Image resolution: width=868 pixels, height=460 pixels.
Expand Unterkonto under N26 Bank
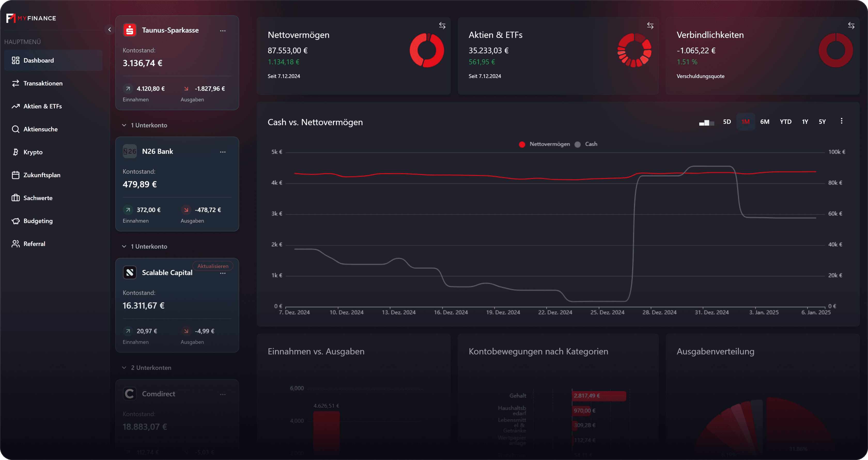145,246
